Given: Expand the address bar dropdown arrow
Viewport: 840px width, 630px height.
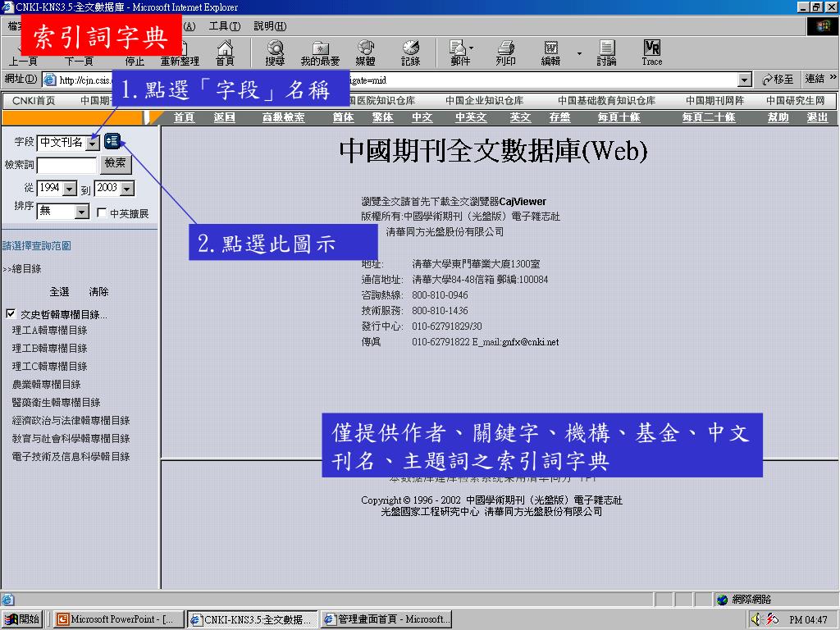Looking at the screenshot, I should click(744, 80).
